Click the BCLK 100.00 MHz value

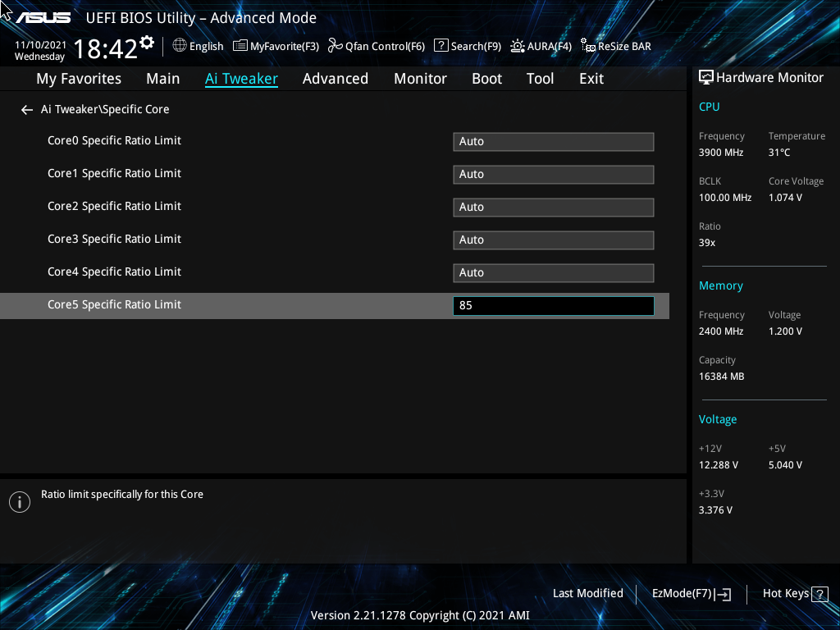(x=725, y=198)
